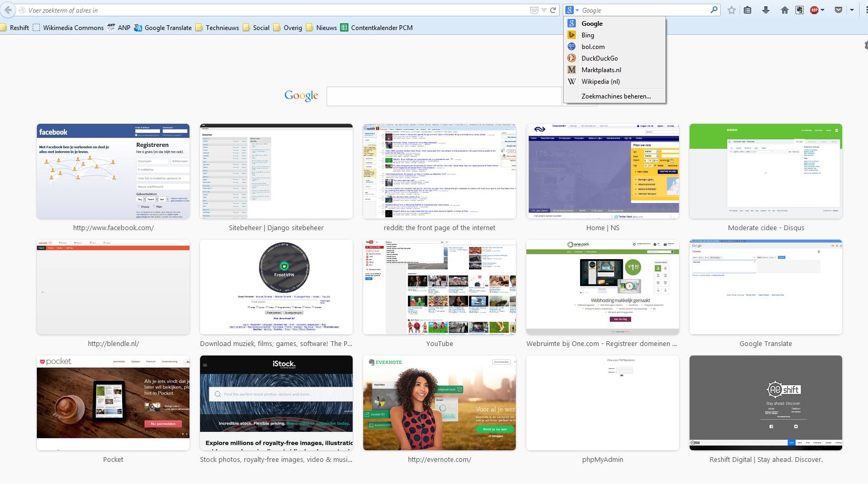868x484 pixels.
Task: Reload the page with the refresh icon
Action: pyautogui.click(x=553, y=10)
